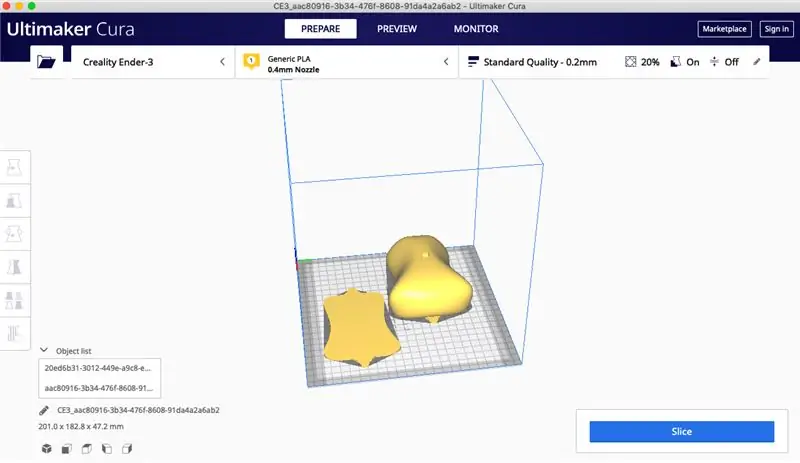Switch to the PREVIEW stage tab
Screen dimensions: 800x463
click(x=397, y=29)
